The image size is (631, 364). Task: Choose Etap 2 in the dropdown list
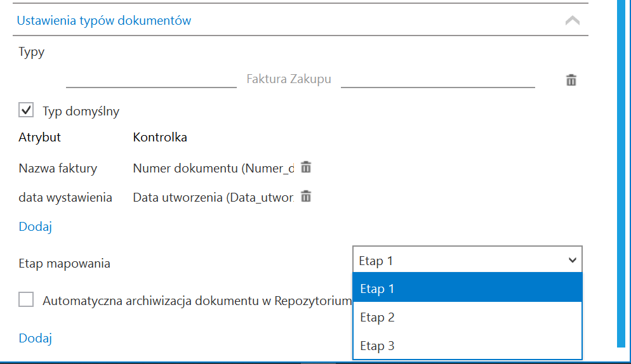(x=467, y=317)
